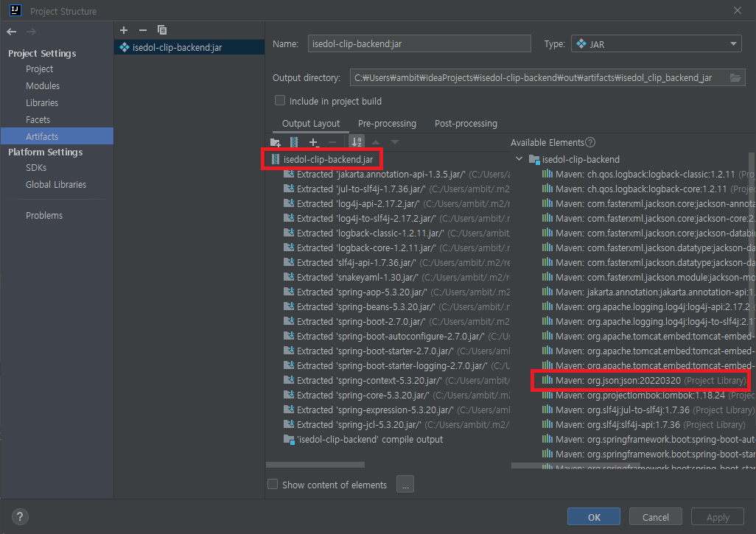Click the back navigation arrow

[x=12, y=32]
